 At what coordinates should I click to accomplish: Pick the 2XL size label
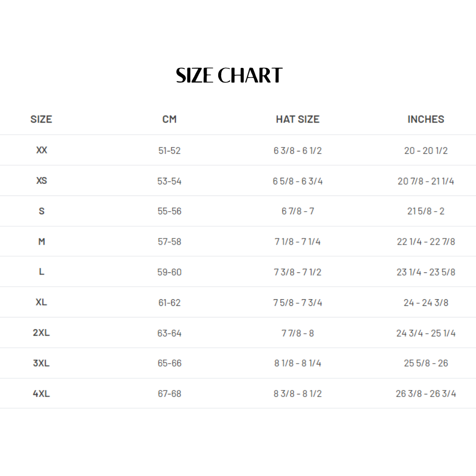(42, 333)
